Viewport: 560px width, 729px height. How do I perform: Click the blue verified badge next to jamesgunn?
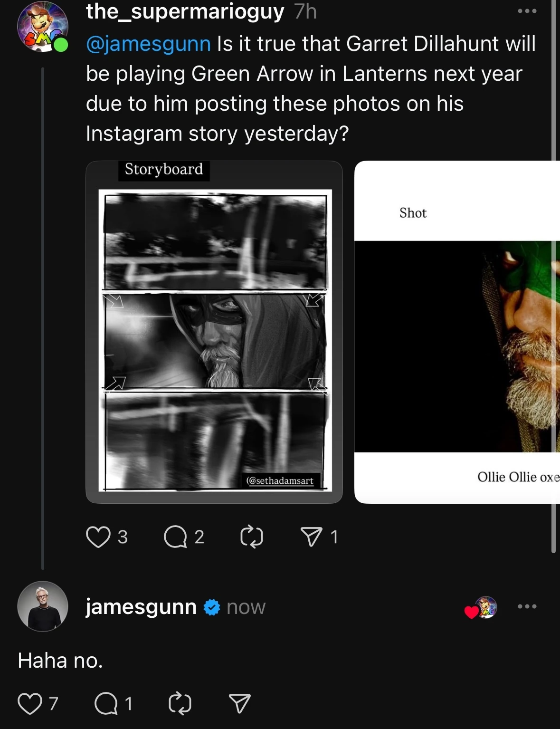212,607
